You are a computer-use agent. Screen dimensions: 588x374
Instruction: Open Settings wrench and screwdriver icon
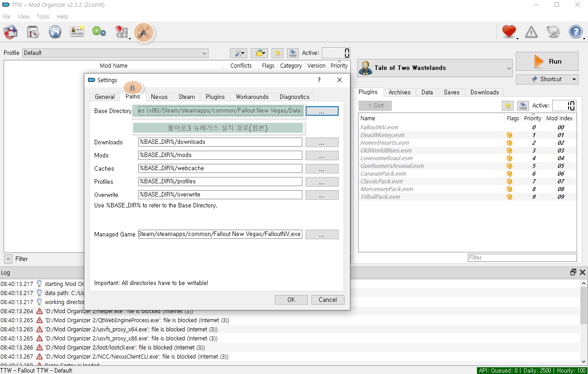pyautogui.click(x=144, y=32)
